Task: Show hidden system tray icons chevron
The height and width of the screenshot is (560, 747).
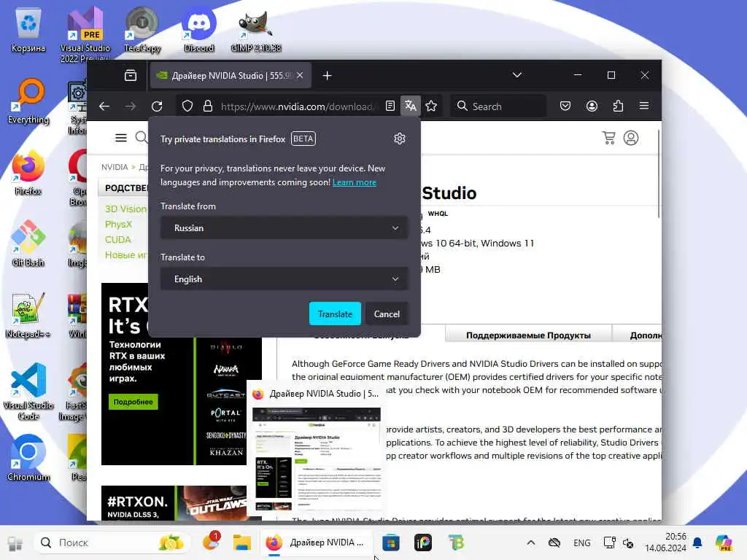Action: pos(531,542)
